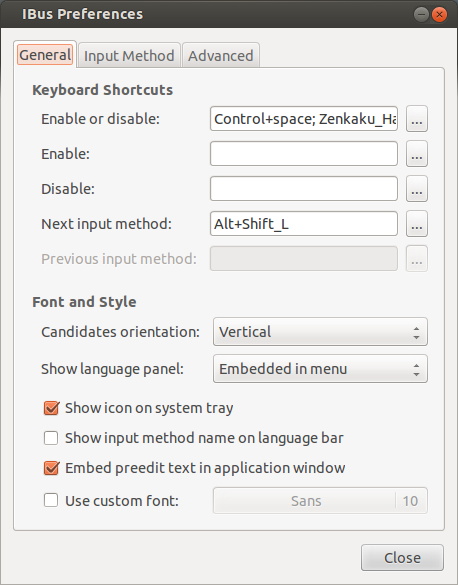This screenshot has height=585, width=458.
Task: Click ellipsis button beside Enable field
Action: point(417,154)
